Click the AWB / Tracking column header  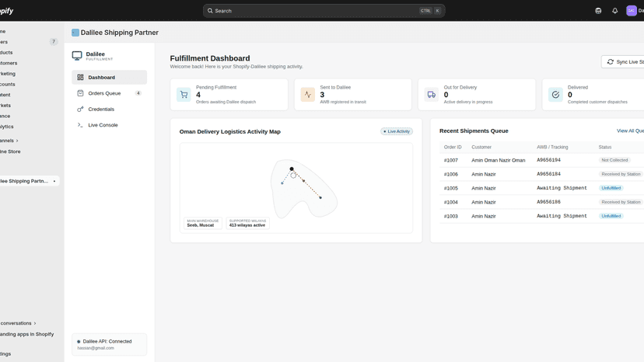pos(552,147)
